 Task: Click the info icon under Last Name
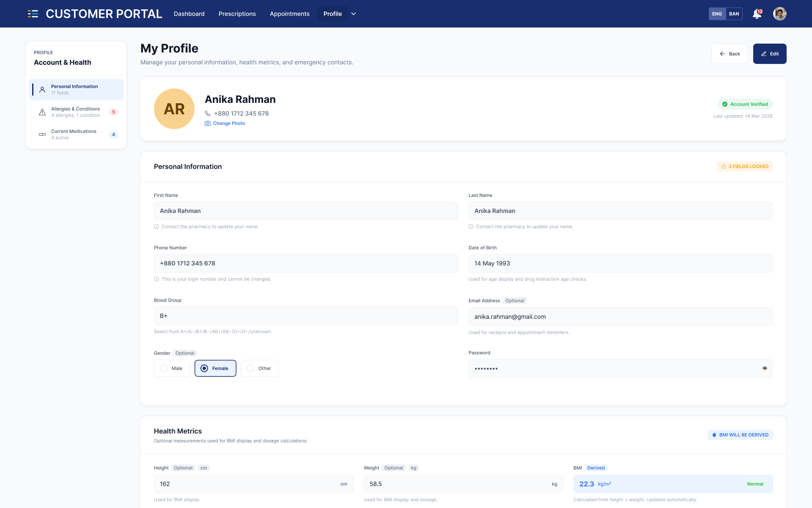471,226
